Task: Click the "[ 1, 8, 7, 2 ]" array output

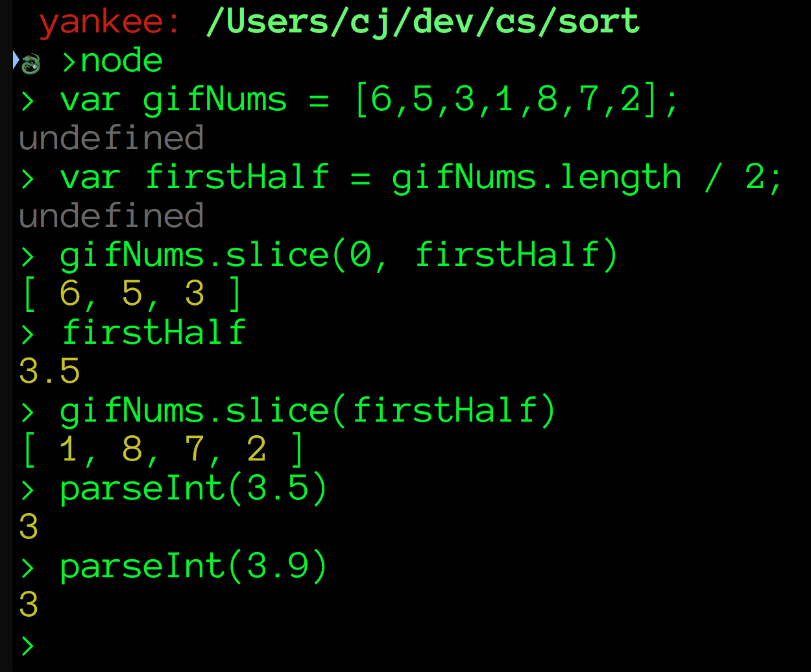Action: [x=163, y=449]
